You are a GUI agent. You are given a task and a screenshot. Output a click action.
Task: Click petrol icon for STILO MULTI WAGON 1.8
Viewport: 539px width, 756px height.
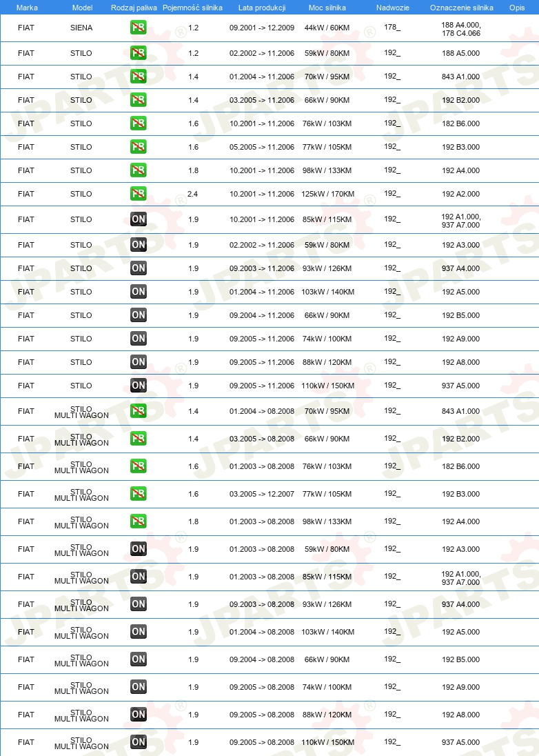tap(139, 521)
